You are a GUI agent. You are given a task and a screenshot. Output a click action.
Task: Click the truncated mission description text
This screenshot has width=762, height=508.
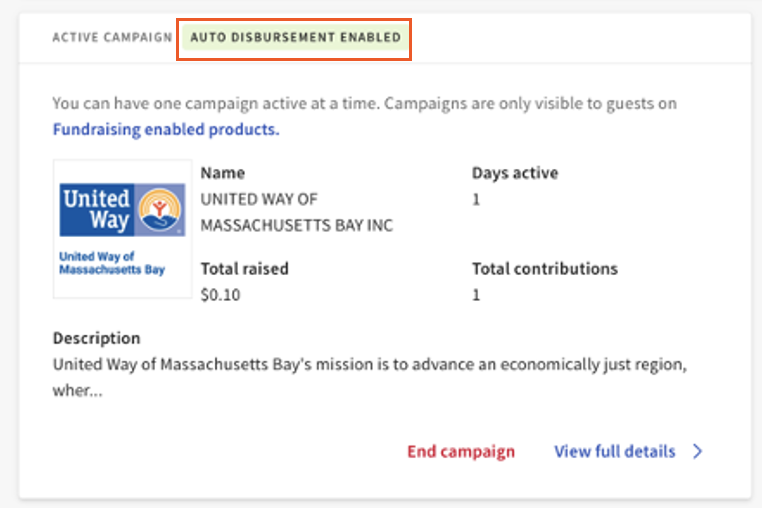pos(369,364)
